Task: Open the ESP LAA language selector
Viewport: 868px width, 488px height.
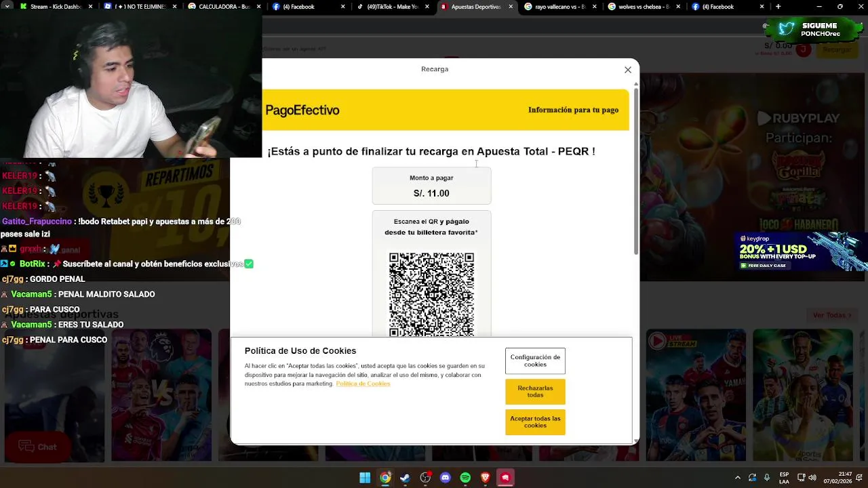Action: [x=784, y=478]
